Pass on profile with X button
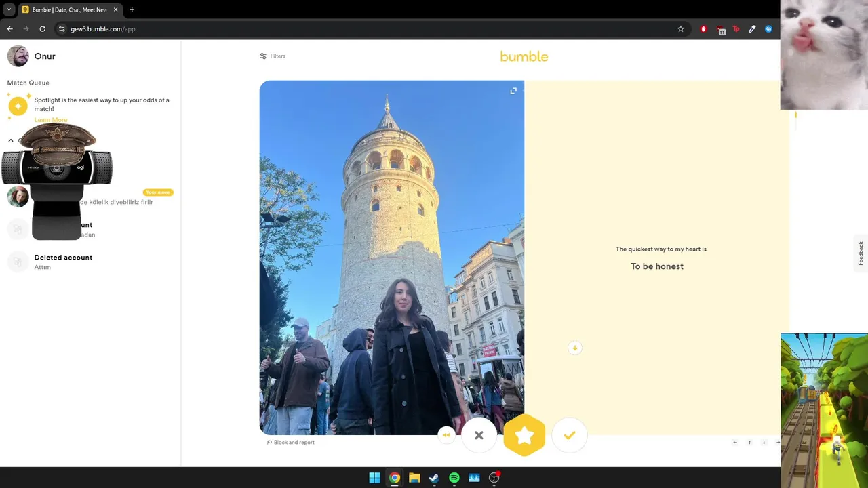This screenshot has width=868, height=488. 479,435
